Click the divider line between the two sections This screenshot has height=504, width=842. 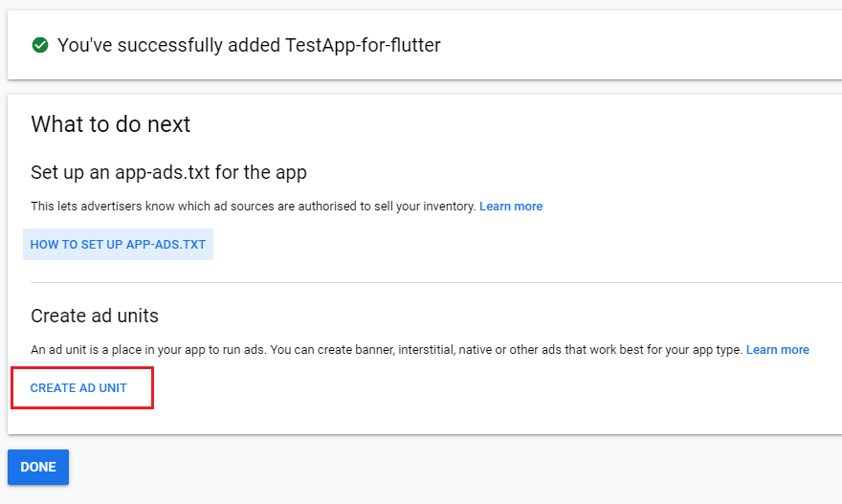click(436, 282)
